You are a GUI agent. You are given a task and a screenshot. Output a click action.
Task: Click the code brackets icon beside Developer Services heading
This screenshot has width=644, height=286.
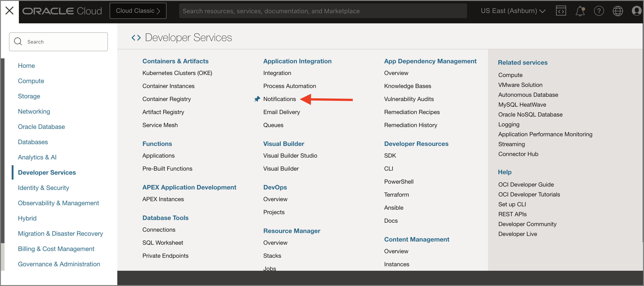136,37
